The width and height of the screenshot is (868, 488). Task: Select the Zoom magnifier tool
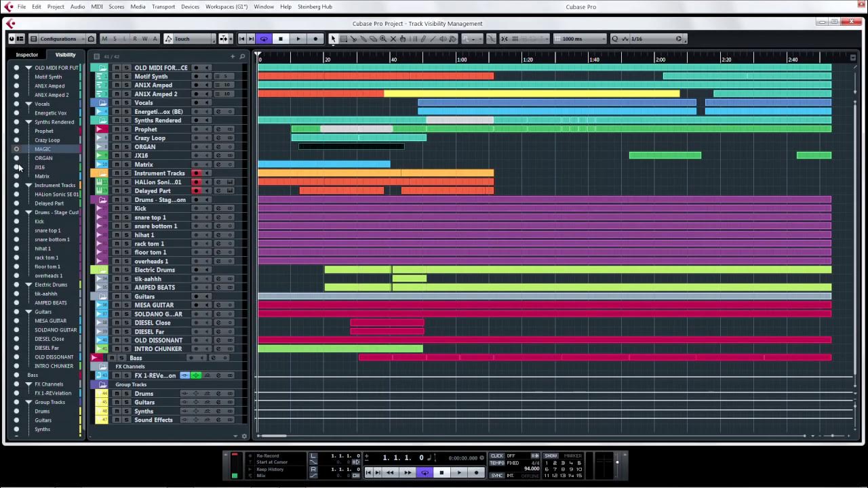pos(383,39)
